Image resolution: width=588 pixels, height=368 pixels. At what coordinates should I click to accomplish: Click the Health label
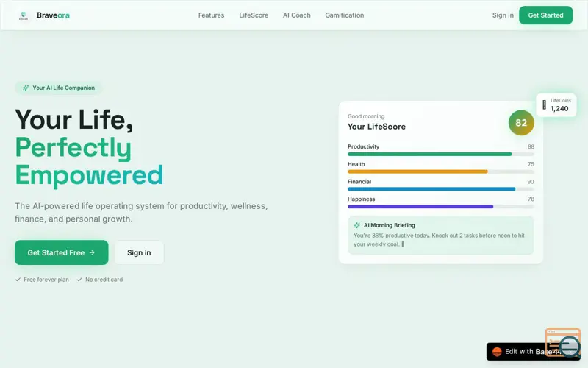pos(356,164)
